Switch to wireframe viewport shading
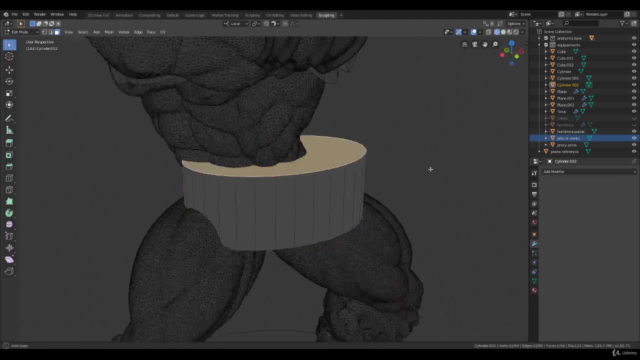The image size is (640, 360). [x=497, y=32]
